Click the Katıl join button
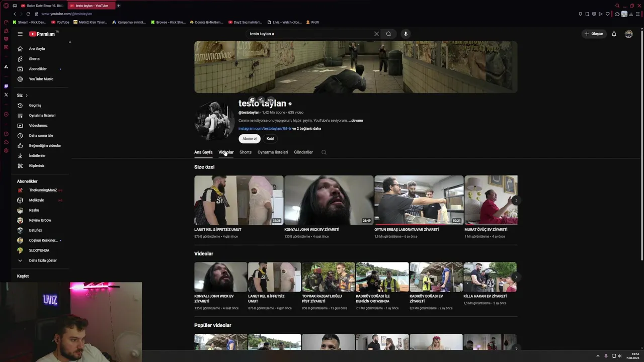The image size is (644, 362). 270,139
